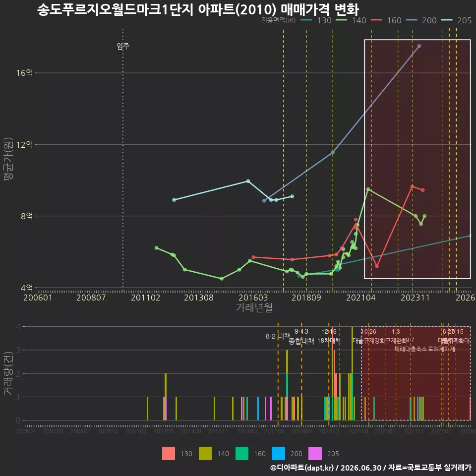Click the 8억 price axis label

pyautogui.click(x=27, y=216)
